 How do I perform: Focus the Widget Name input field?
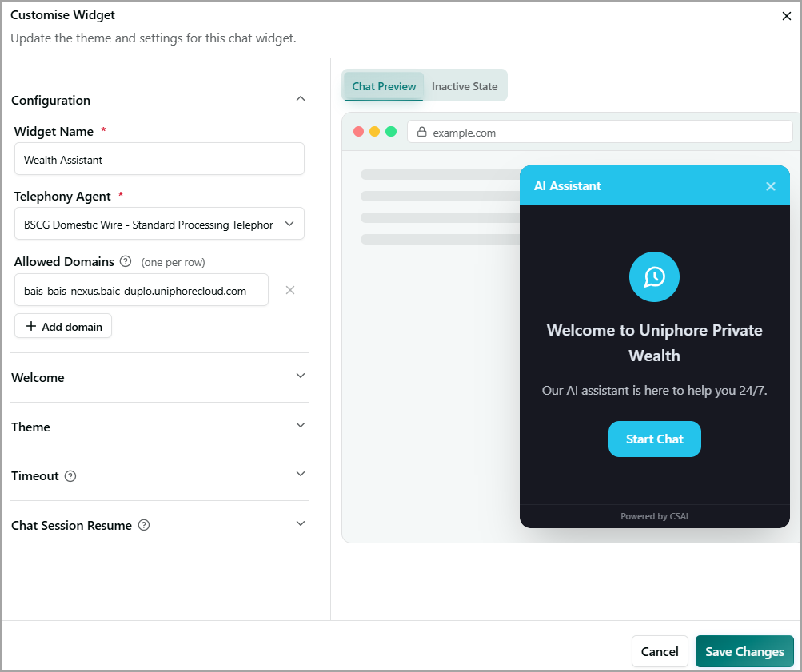pos(159,160)
